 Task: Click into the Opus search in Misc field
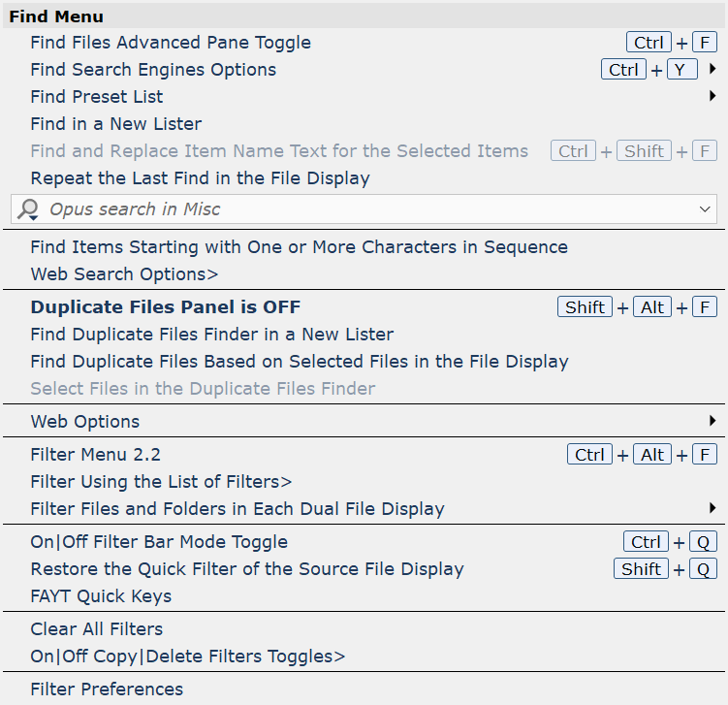click(364, 209)
